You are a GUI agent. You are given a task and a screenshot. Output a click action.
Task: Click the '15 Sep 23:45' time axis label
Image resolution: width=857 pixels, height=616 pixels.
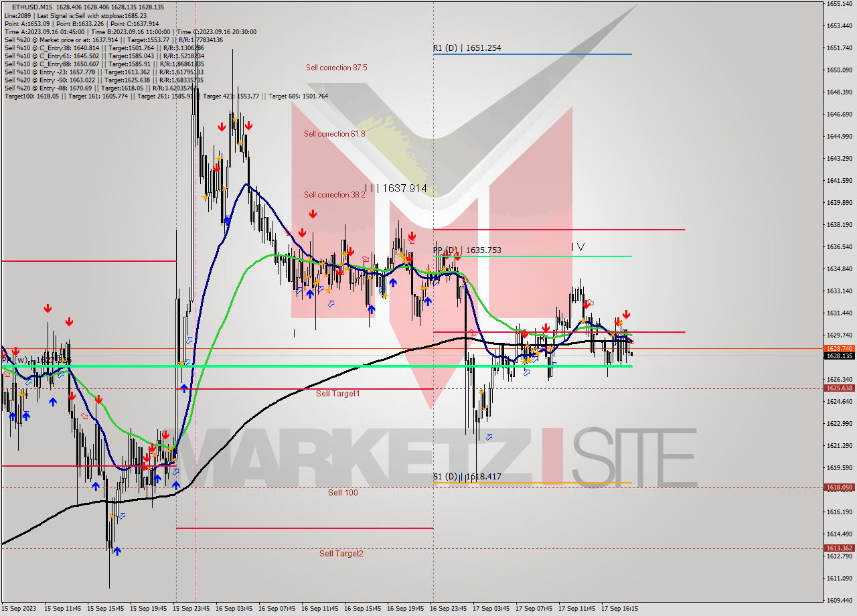[191, 609]
